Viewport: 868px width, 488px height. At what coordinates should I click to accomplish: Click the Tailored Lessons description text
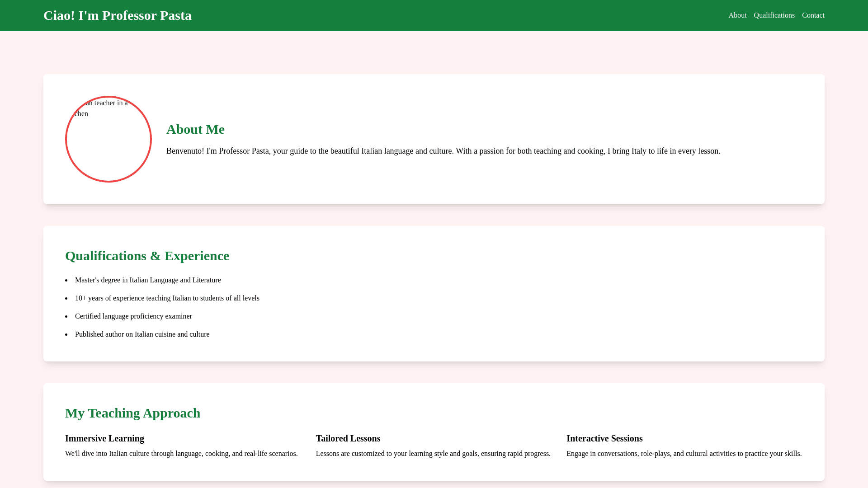tap(433, 454)
